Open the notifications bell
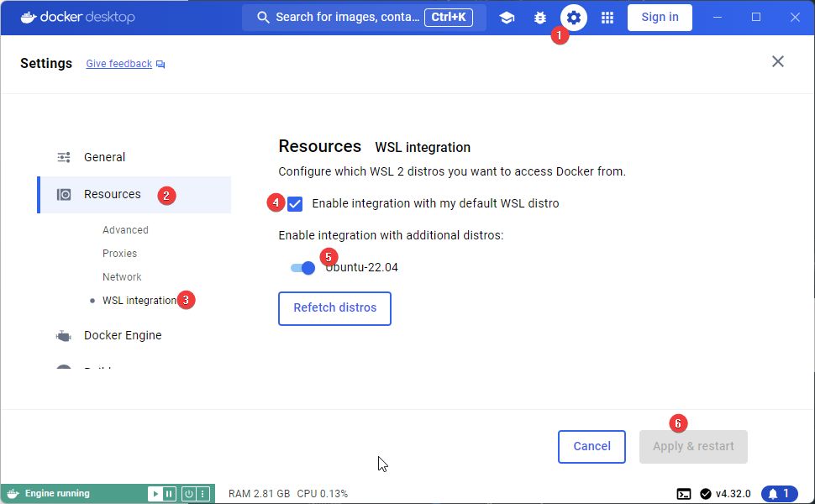The width and height of the screenshot is (815, 504). click(x=779, y=494)
